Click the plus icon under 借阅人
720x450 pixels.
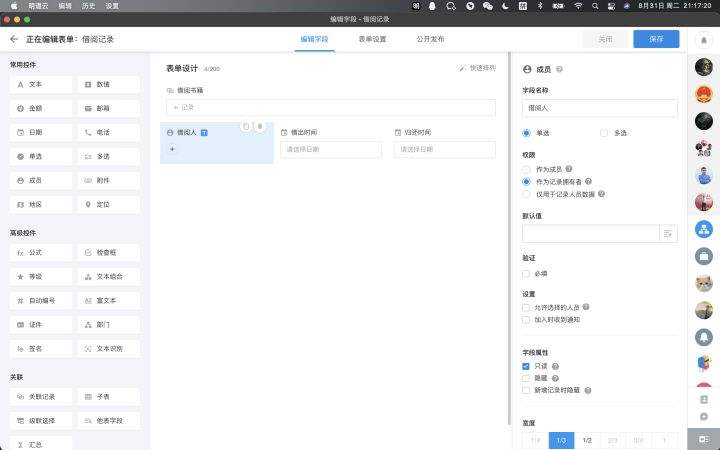coord(172,149)
